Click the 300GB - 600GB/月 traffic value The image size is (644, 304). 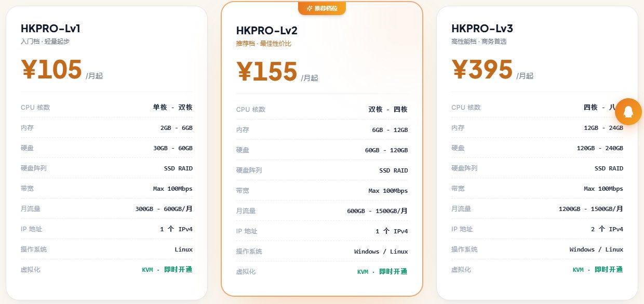(x=164, y=209)
